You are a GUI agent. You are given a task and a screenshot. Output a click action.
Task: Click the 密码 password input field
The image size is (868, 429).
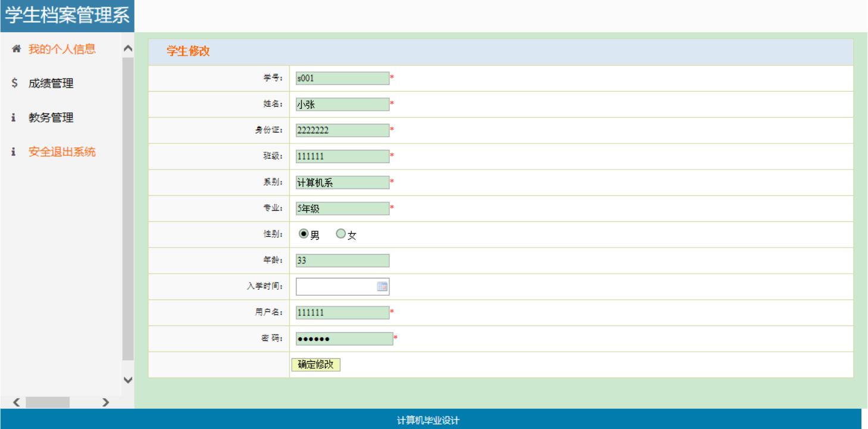point(344,338)
